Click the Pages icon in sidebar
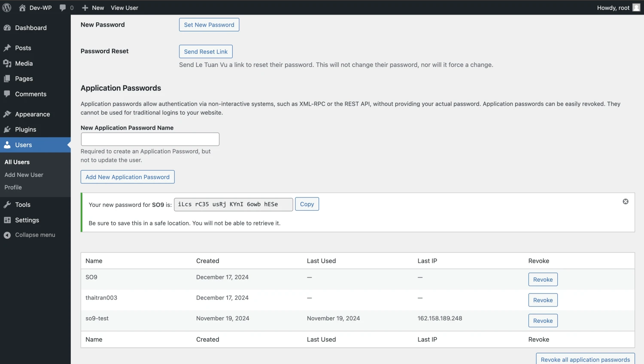Viewport: 644px width, 364px height. pyautogui.click(x=7, y=79)
